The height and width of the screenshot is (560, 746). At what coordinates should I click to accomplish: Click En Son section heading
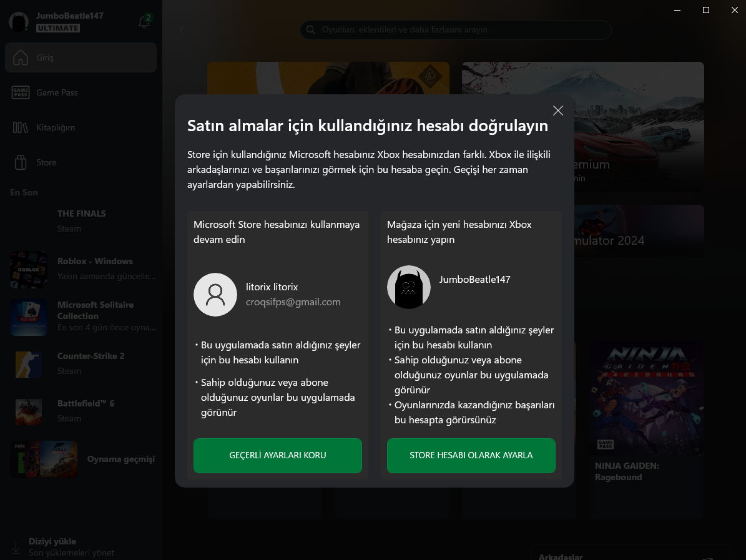point(24,193)
